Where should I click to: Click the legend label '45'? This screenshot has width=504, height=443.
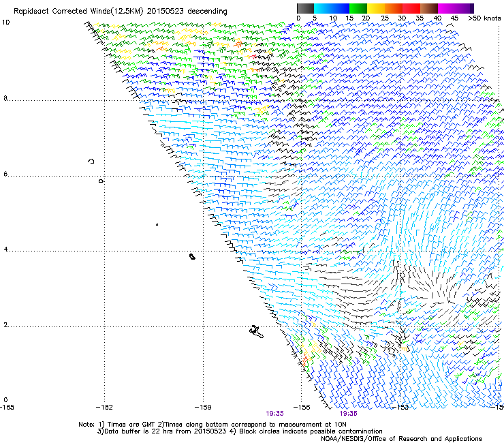pyautogui.click(x=454, y=18)
